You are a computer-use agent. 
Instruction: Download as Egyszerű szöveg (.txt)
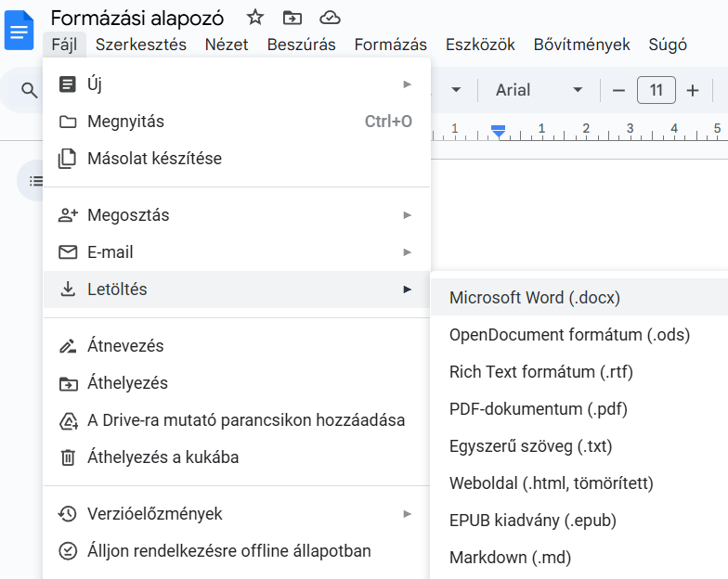click(x=579, y=445)
